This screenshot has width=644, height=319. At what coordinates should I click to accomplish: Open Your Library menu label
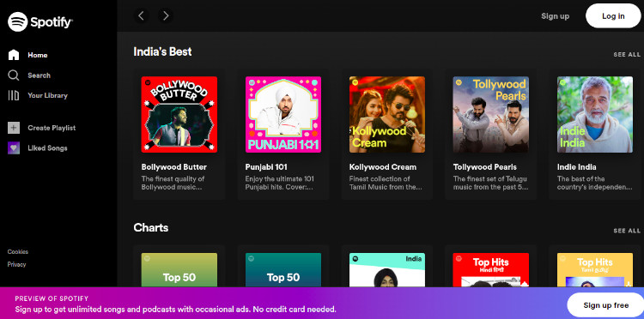click(x=47, y=95)
